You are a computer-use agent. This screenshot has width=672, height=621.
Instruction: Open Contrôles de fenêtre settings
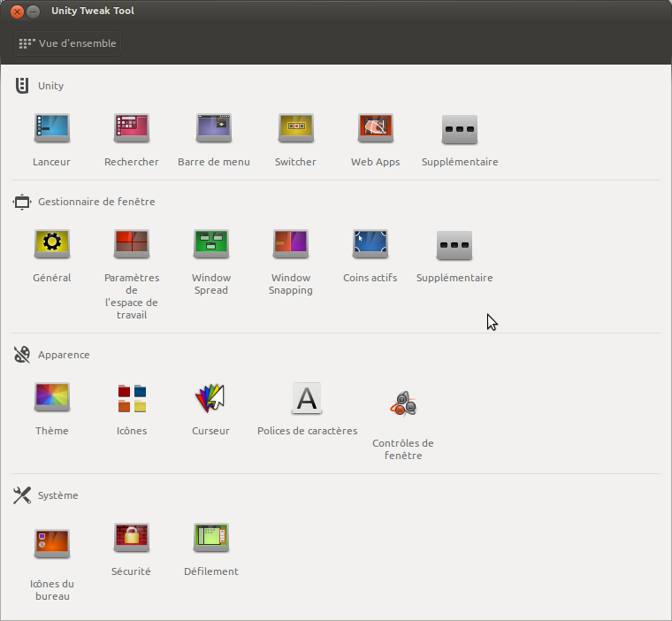[402, 405]
